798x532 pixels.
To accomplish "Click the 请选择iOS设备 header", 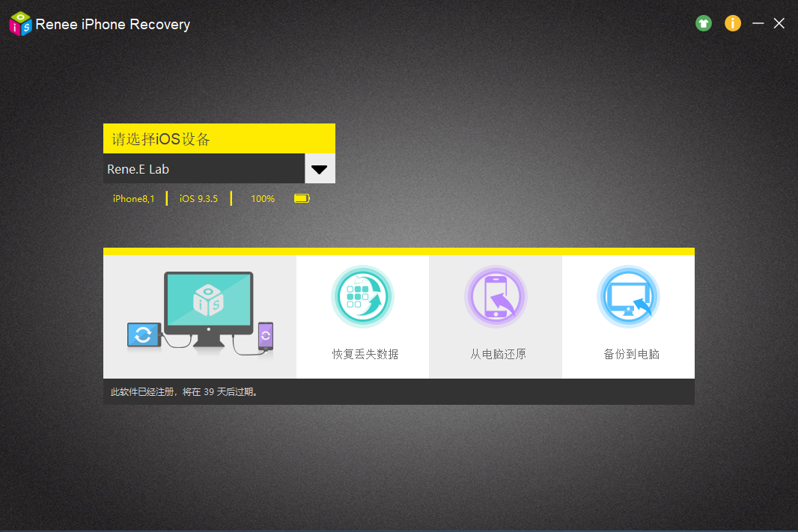I will tap(219, 138).
